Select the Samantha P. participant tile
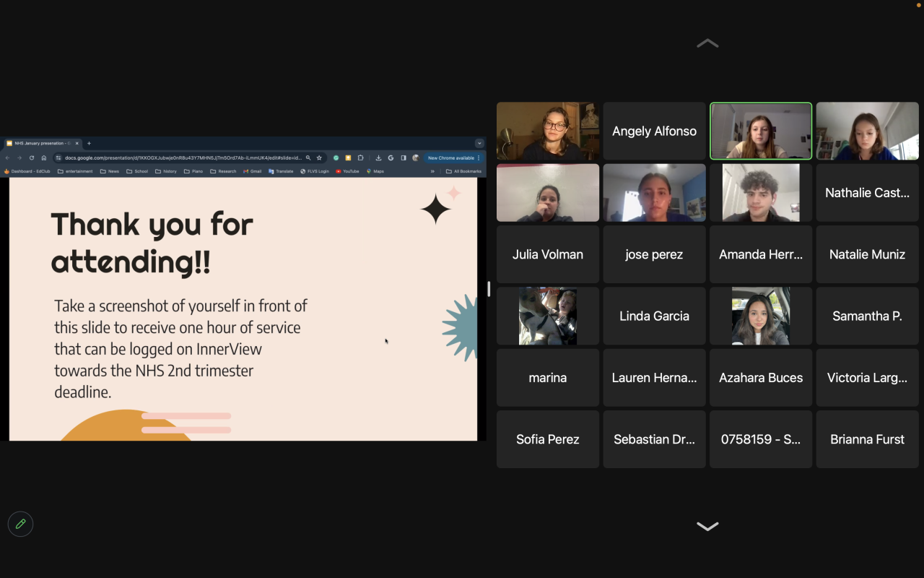 [868, 316]
